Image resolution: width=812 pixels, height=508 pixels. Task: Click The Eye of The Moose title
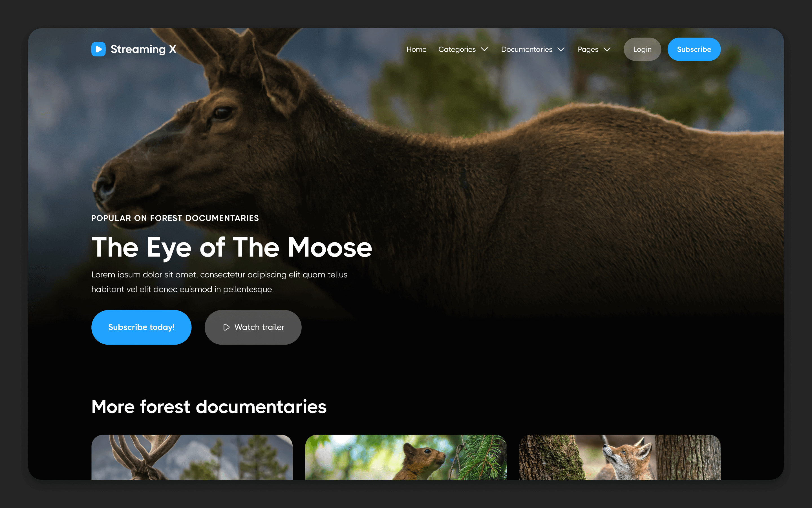click(231, 248)
